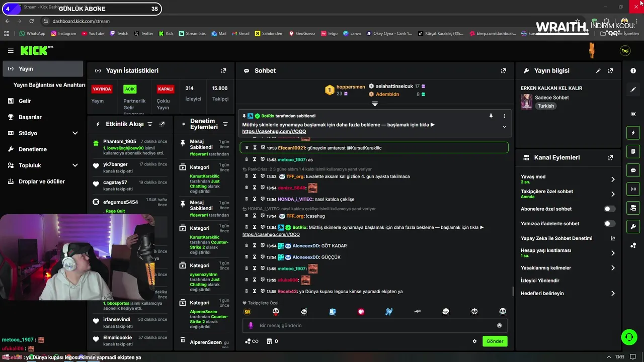Reload the browser page
The height and width of the screenshot is (362, 644).
point(31,21)
